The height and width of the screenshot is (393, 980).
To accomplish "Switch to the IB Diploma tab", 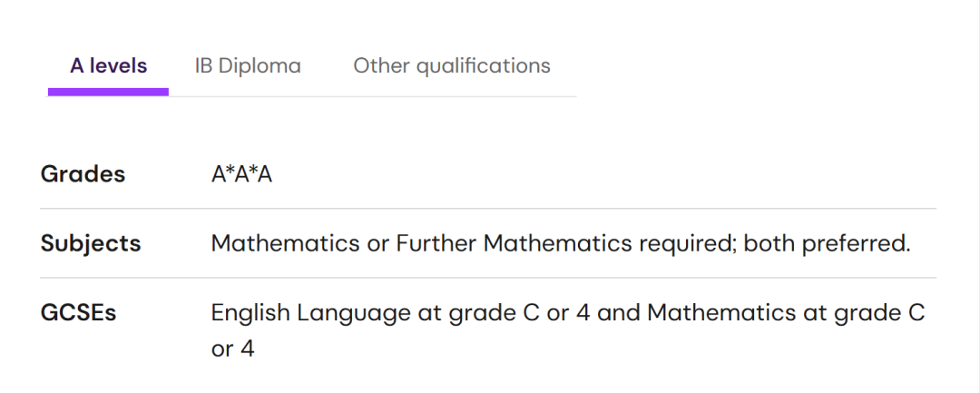I will coord(248,66).
